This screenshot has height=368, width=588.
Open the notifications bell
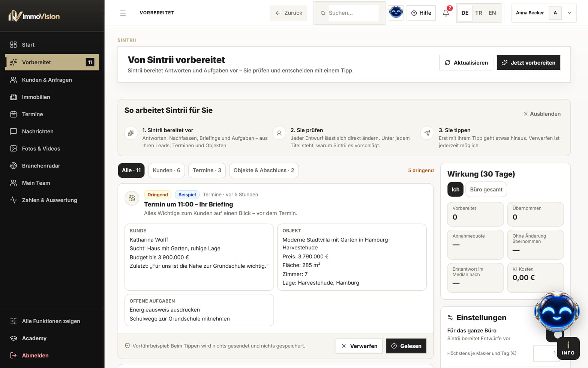pyautogui.click(x=446, y=13)
